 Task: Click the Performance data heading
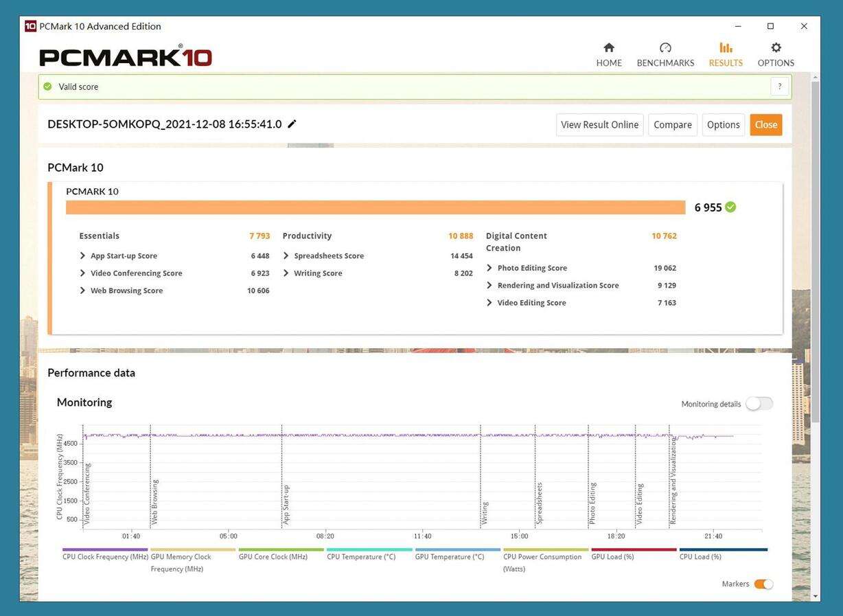pyautogui.click(x=91, y=373)
